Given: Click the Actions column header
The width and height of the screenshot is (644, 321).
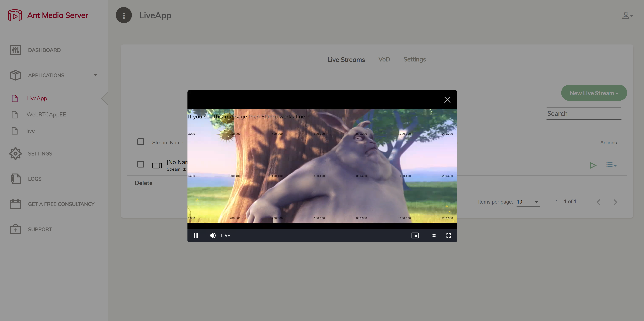Looking at the screenshot, I should 608,143.
